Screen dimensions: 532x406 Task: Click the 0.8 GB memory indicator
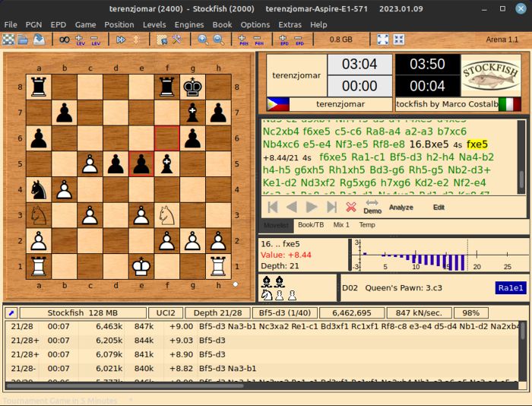point(341,40)
